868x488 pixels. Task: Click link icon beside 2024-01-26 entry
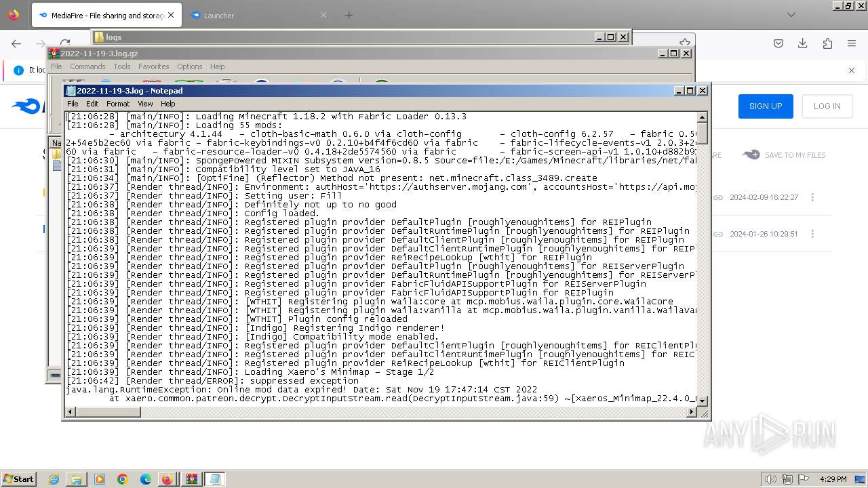tap(717, 234)
